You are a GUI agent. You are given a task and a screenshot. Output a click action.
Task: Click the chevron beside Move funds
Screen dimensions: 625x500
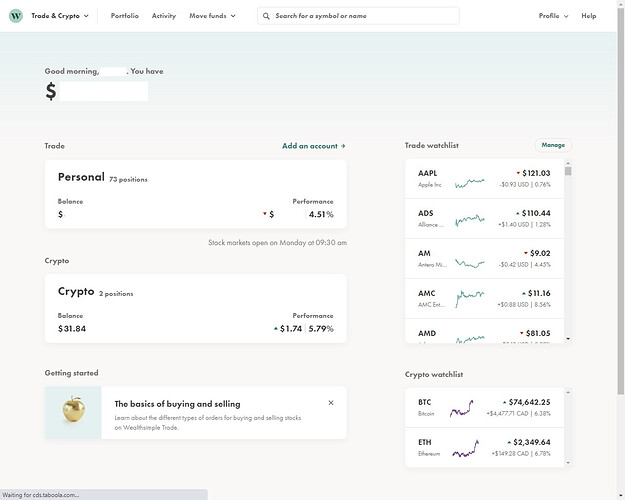tap(233, 16)
